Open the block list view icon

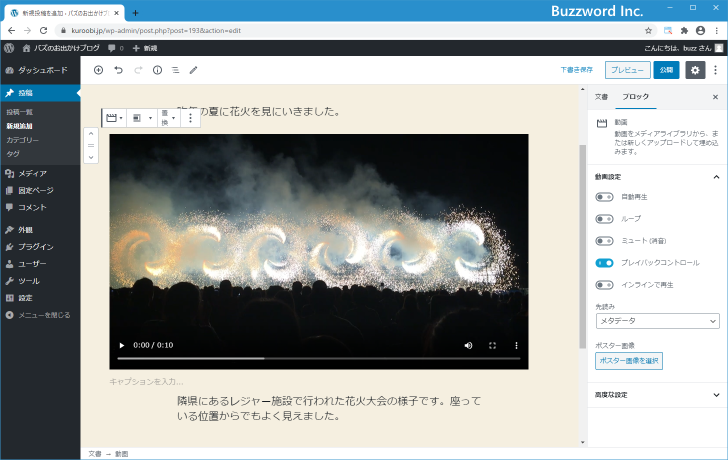pos(175,70)
